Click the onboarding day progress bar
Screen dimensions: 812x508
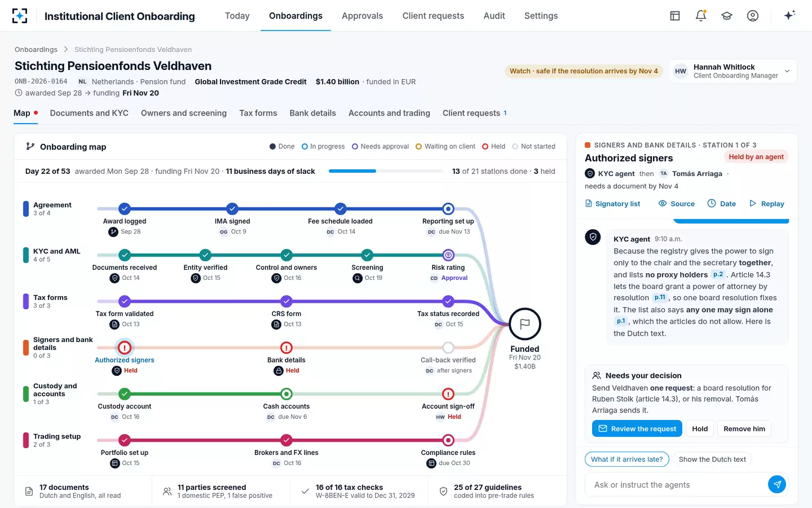(x=387, y=171)
